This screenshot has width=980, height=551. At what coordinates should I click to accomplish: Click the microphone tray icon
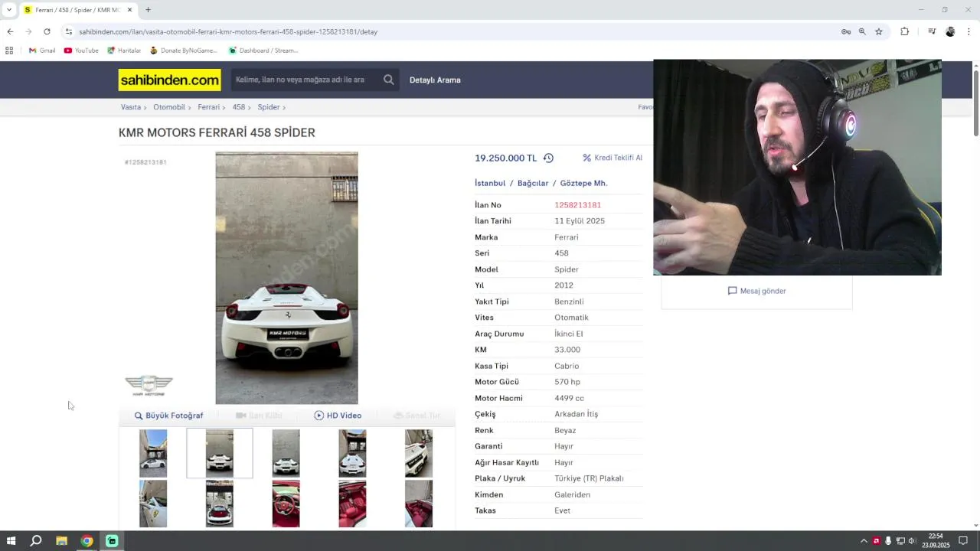pyautogui.click(x=888, y=541)
